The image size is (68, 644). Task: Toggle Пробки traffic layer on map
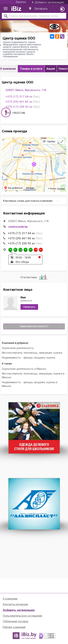tap(49, 142)
